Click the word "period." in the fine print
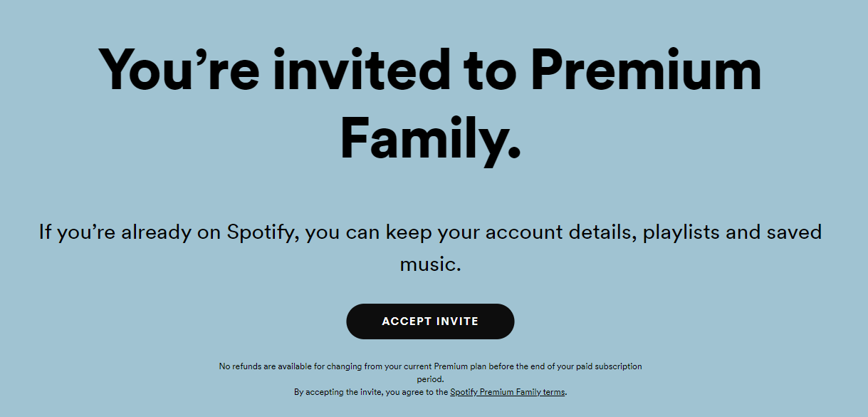 tap(430, 379)
